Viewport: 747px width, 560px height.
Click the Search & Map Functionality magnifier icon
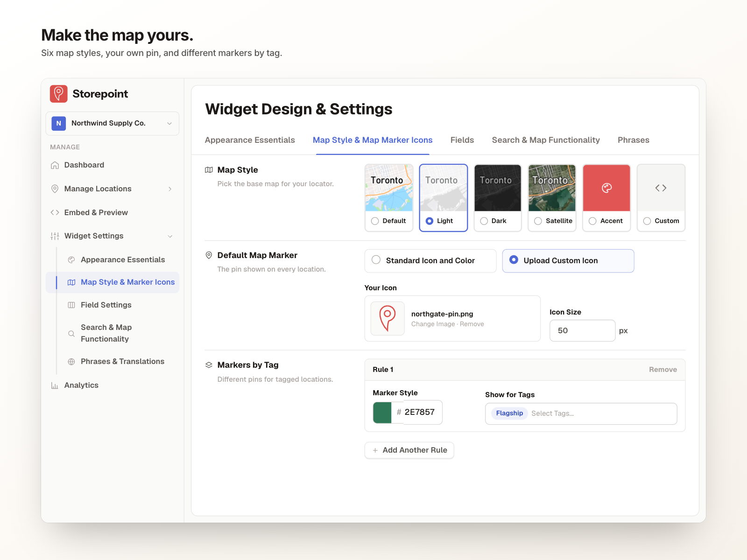point(71,334)
